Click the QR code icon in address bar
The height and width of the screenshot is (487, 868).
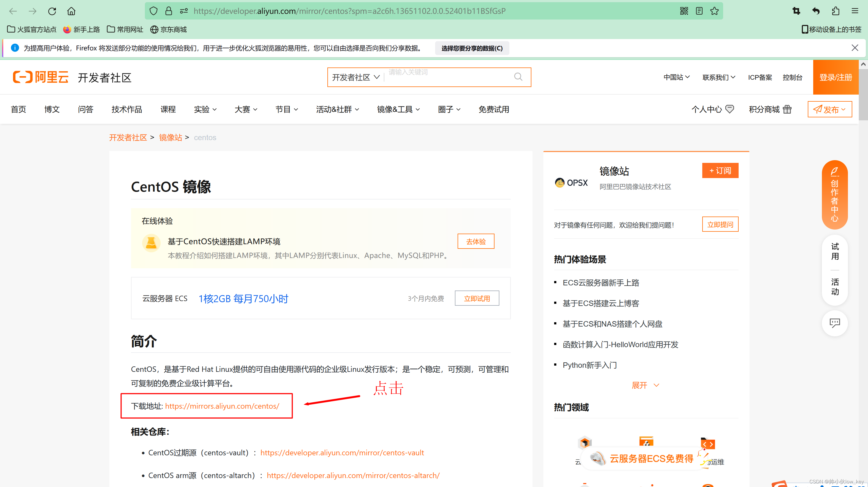coord(684,11)
